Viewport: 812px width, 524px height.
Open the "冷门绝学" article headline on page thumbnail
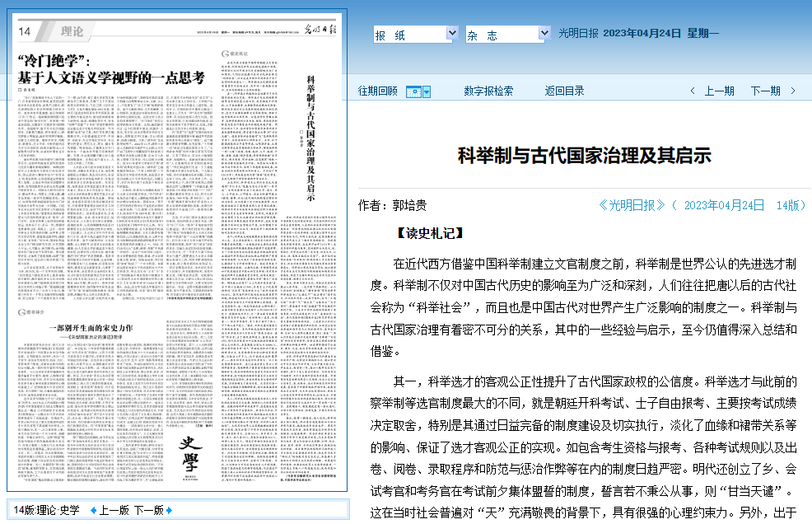click(111, 69)
